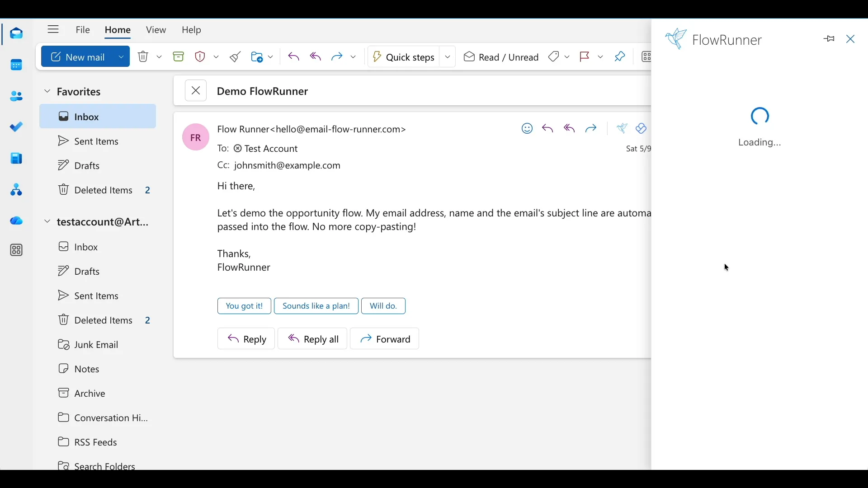Click the FR sender avatar

pos(196,137)
